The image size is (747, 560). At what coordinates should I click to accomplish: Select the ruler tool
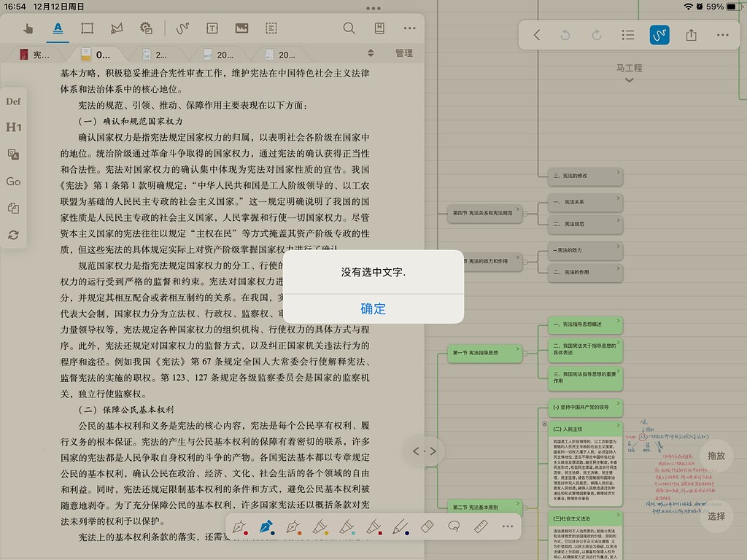480,526
